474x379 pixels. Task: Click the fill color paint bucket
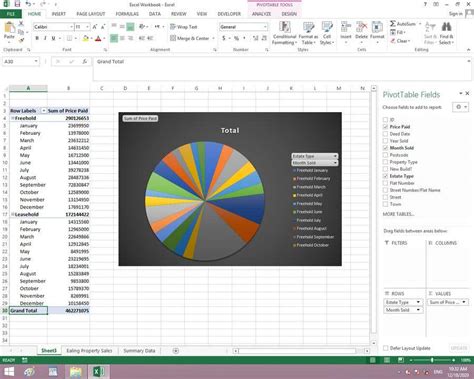(x=85, y=38)
